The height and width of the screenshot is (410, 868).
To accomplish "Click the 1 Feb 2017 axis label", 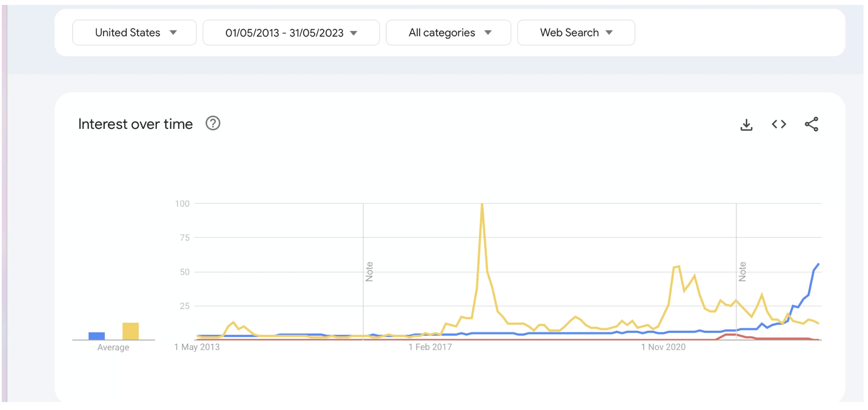I will click(x=430, y=347).
